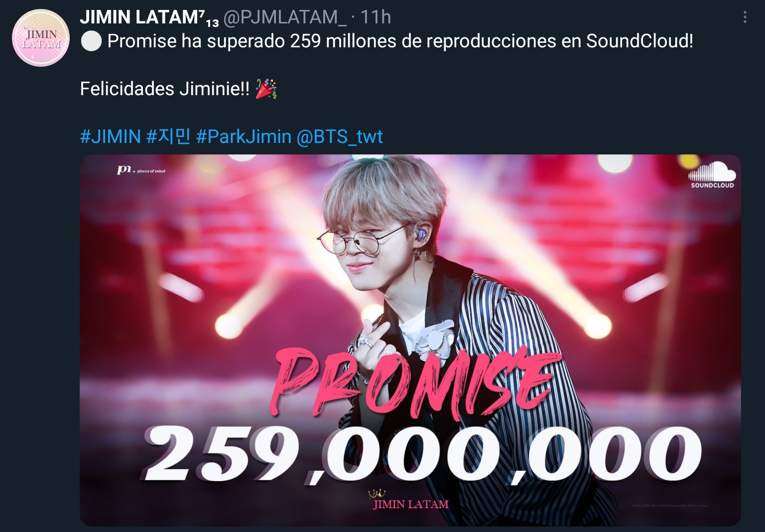This screenshot has width=765, height=532.
Task: Click the 259,000,000 number in the image
Action: coord(423,454)
